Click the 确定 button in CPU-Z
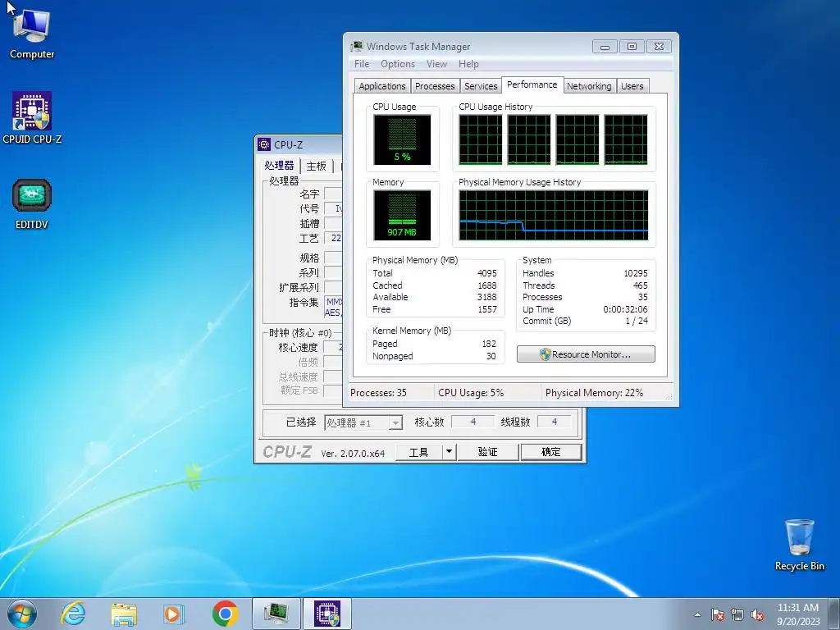The image size is (840, 630). 551,452
